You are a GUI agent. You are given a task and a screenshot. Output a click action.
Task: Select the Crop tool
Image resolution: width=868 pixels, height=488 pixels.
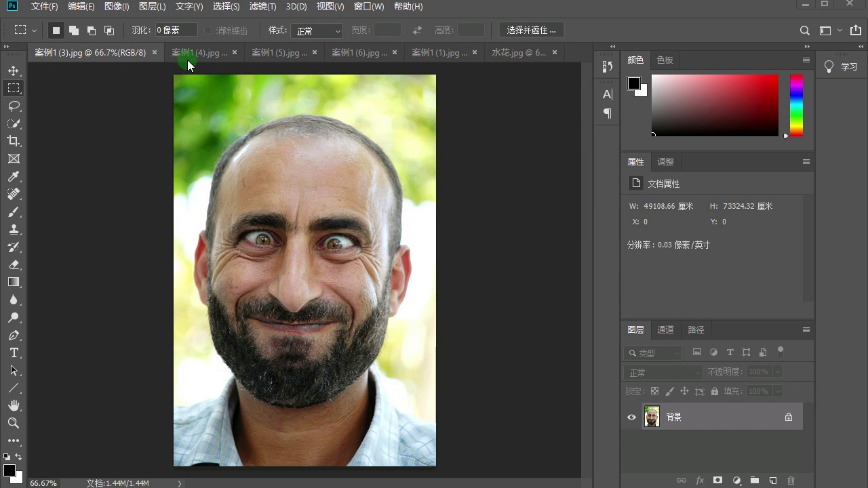coord(14,141)
